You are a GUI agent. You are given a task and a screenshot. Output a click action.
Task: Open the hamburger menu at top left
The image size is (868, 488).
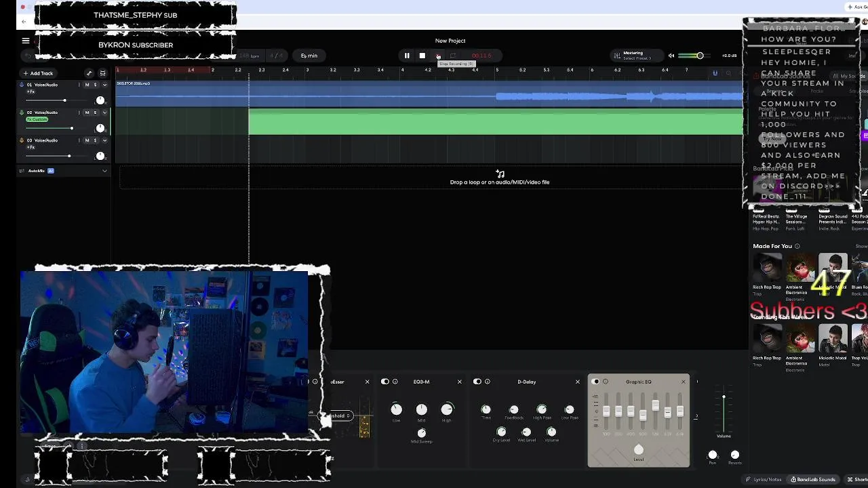pos(26,41)
